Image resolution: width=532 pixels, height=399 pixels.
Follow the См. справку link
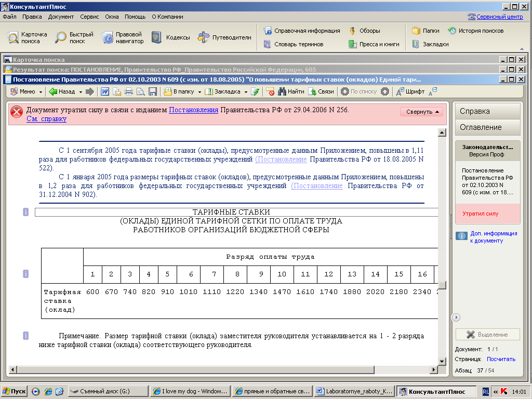tap(46, 119)
